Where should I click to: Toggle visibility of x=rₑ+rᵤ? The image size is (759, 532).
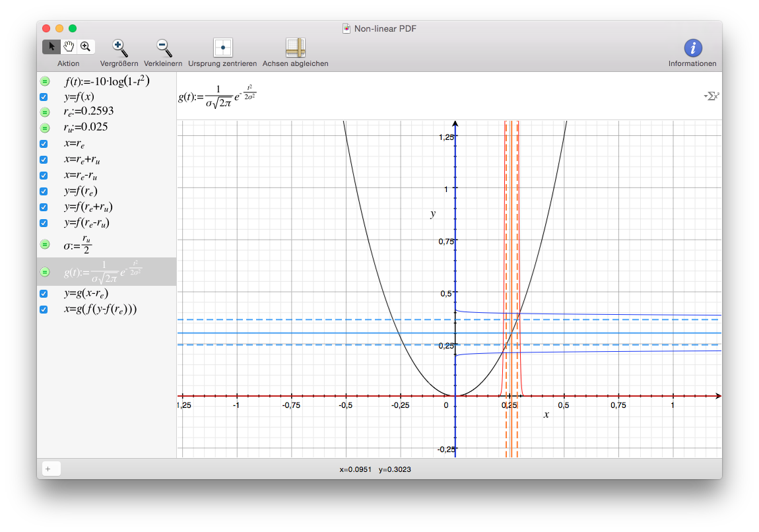click(x=44, y=160)
